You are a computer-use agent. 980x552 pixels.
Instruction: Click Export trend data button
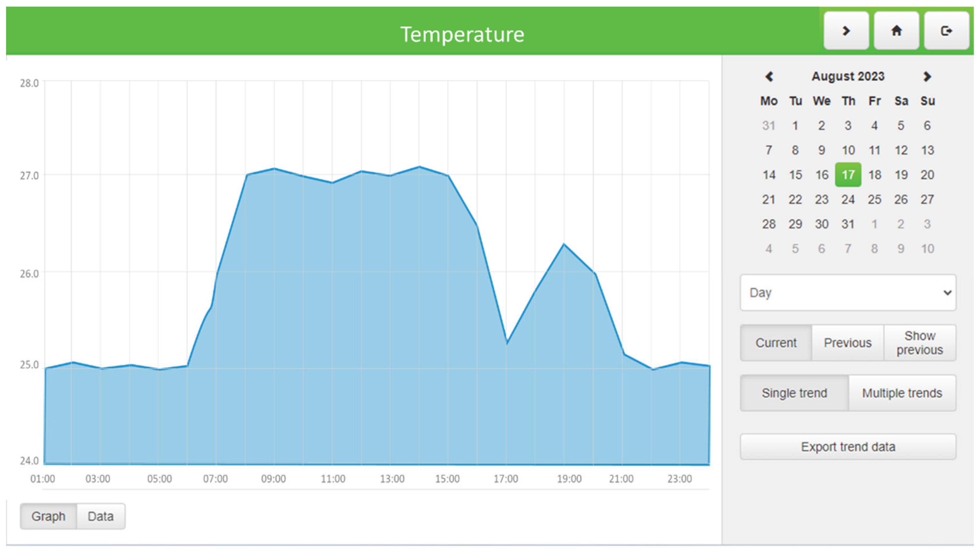pyautogui.click(x=848, y=447)
